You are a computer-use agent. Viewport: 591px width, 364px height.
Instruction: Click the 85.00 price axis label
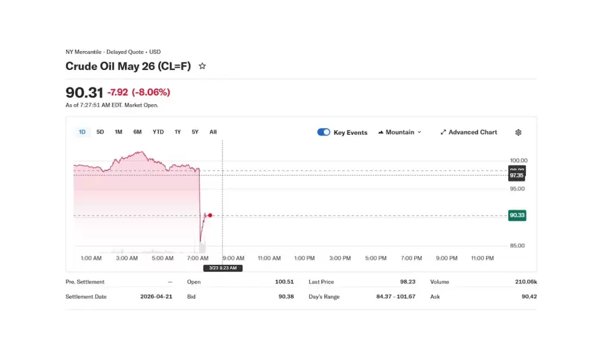517,245
